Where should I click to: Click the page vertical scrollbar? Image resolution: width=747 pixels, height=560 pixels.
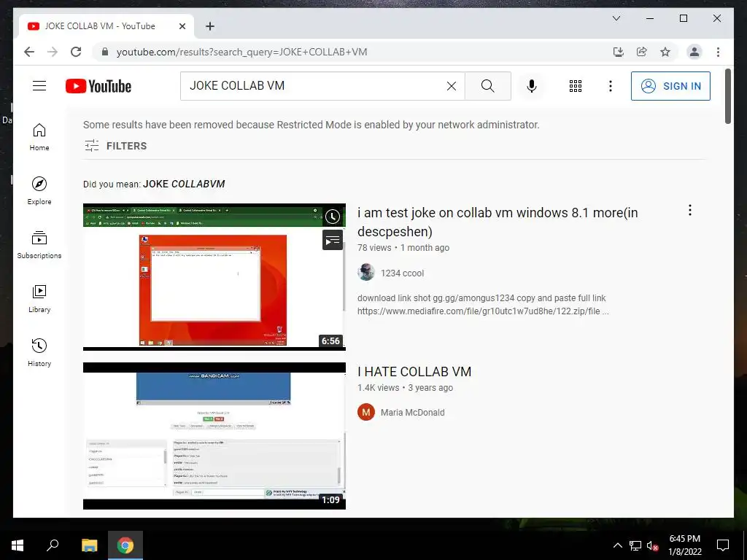728,96
